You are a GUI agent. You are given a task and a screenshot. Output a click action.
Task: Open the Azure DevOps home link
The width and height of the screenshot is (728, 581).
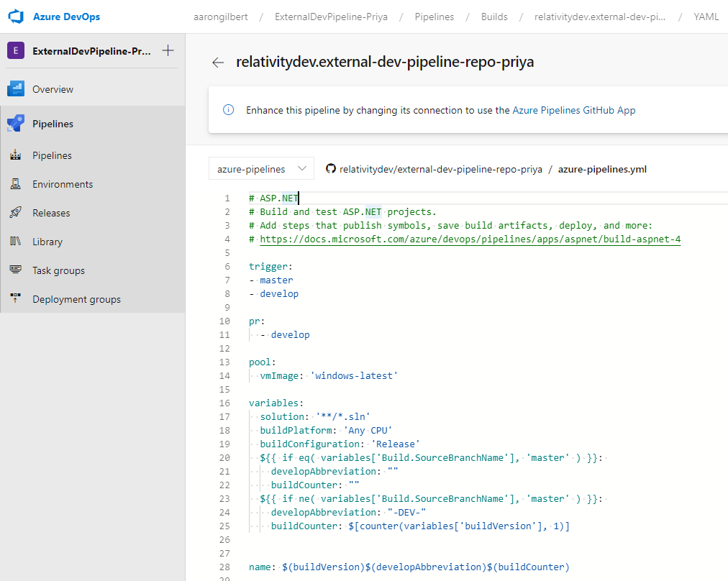click(x=66, y=17)
